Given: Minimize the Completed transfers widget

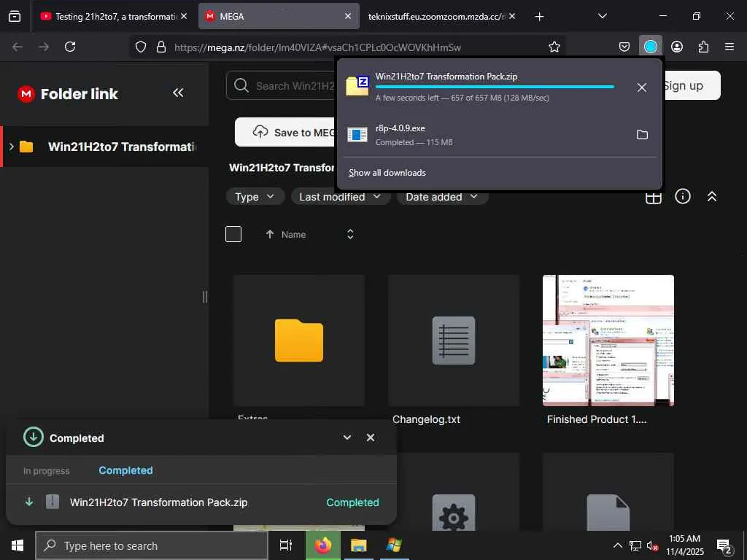Looking at the screenshot, I should point(347,437).
